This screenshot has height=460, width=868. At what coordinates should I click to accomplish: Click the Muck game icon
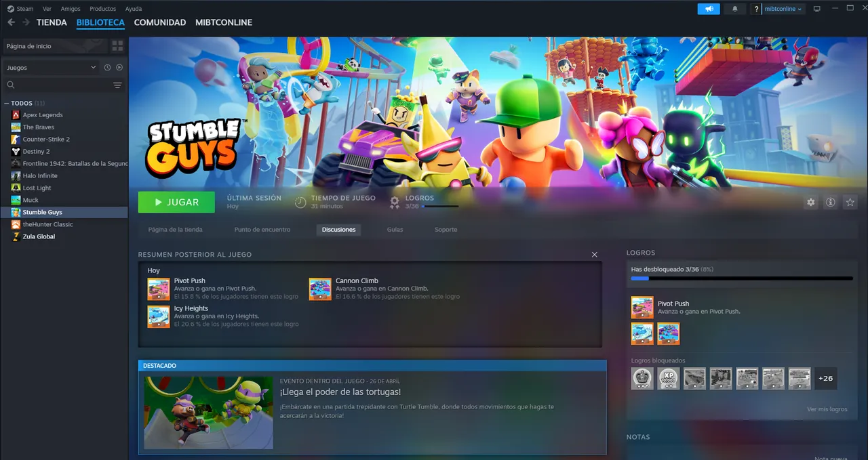(x=16, y=201)
